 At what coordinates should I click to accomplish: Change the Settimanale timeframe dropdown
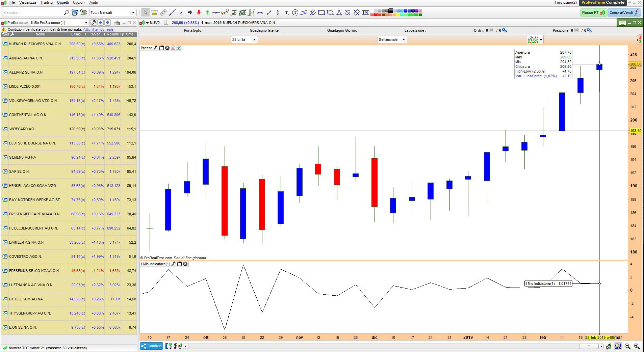(392, 39)
